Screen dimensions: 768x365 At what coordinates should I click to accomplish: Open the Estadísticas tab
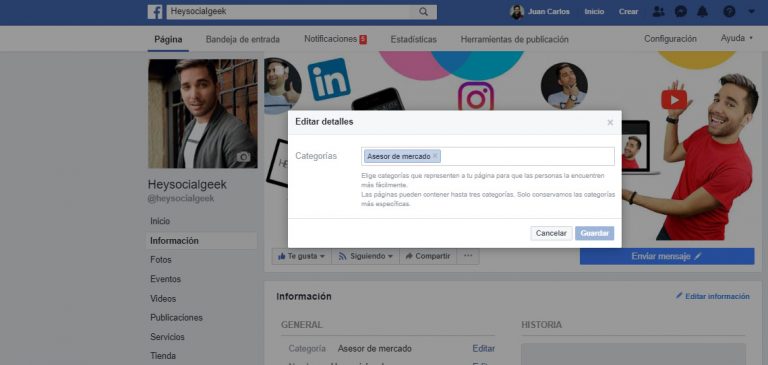(x=413, y=39)
